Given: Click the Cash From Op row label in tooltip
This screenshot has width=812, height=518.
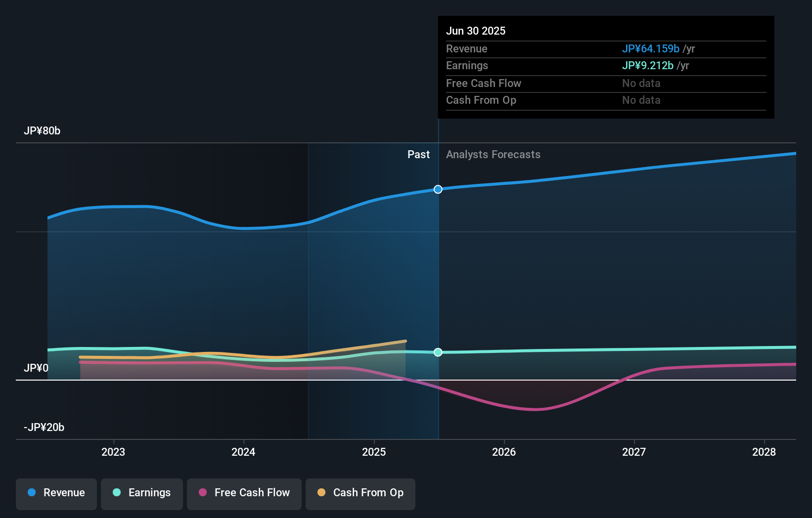Looking at the screenshot, I should [481, 100].
